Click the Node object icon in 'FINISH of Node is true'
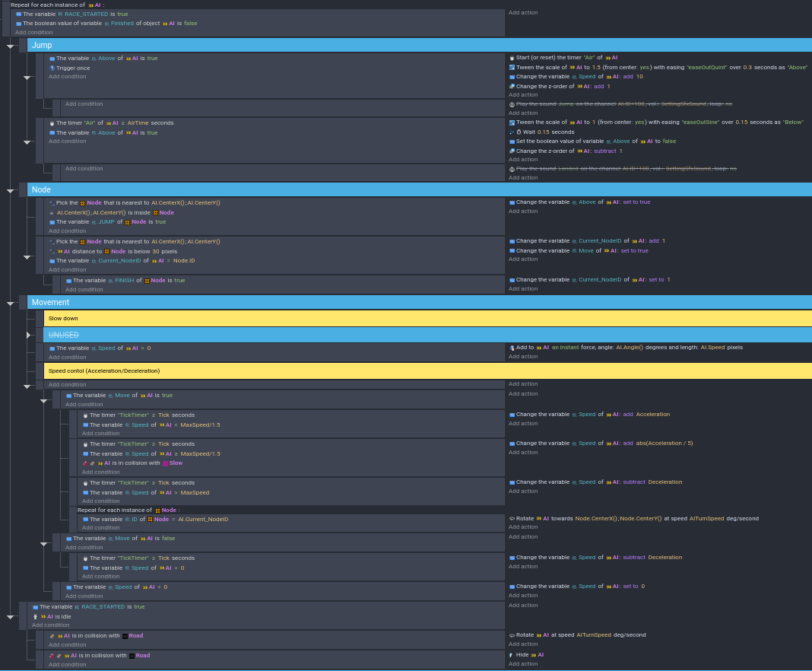Viewport: 812px width, 671px height. tap(147, 281)
